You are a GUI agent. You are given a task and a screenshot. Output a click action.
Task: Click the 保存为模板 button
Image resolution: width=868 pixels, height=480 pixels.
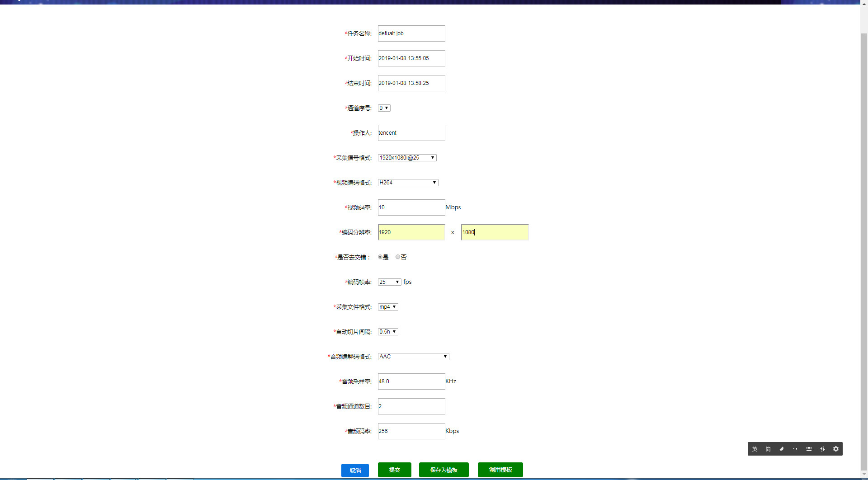(x=443, y=470)
